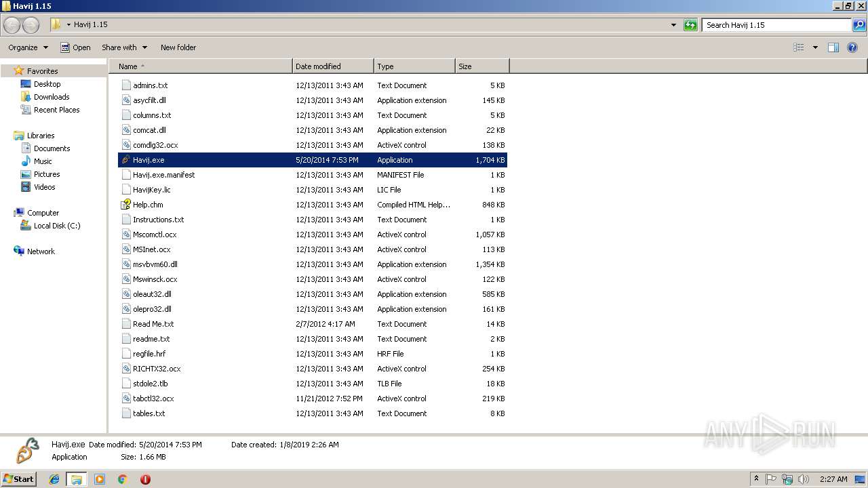Open the Share with dropdown menu

[x=124, y=47]
